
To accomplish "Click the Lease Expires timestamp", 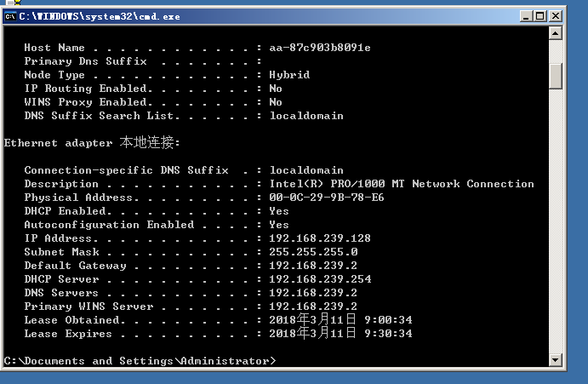I will pyautogui.click(x=340, y=334).
